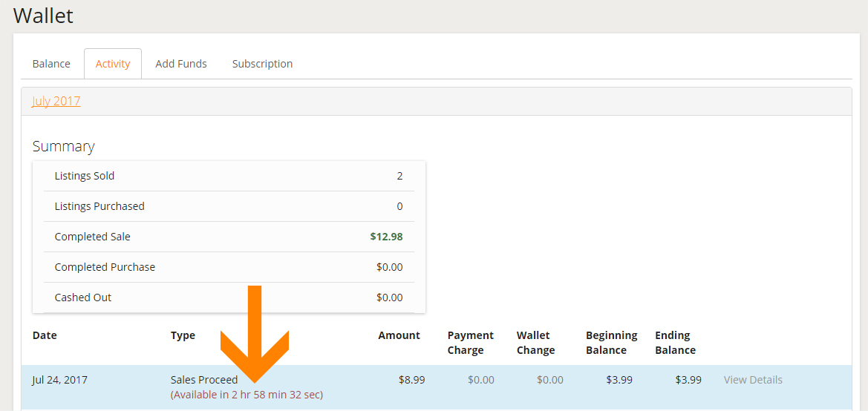The width and height of the screenshot is (868, 411).
Task: Select the Jul 24, 2017 transaction row
Action: tap(436, 387)
